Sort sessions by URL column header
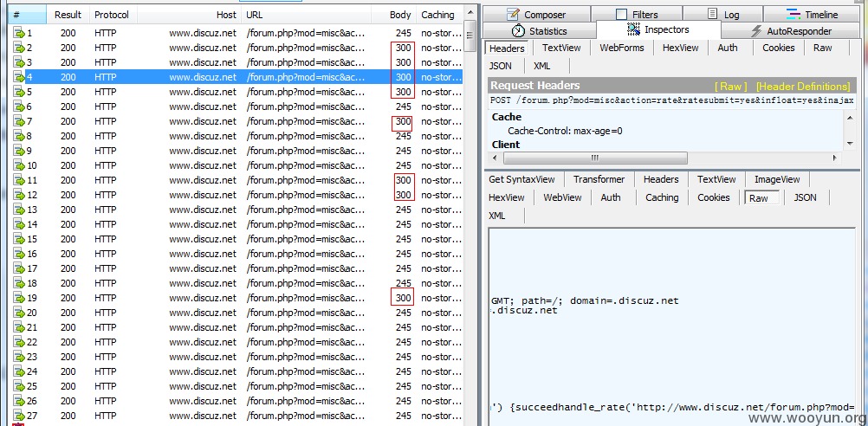 (308, 15)
